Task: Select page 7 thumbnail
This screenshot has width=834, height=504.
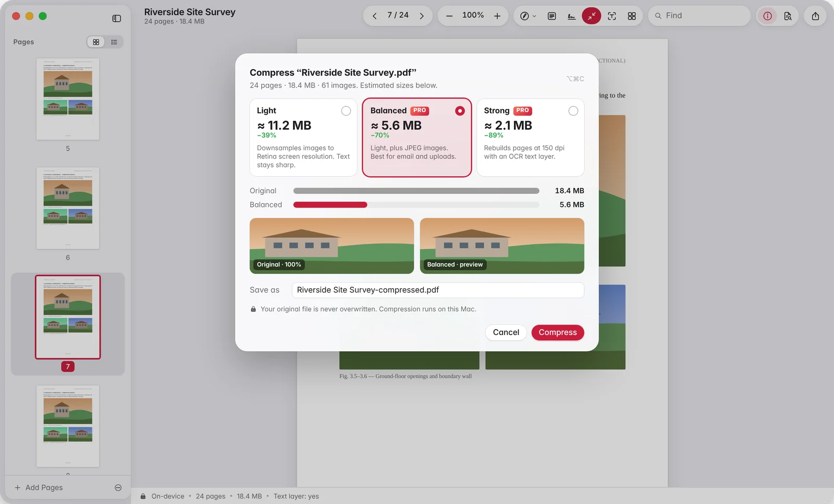Action: click(x=68, y=317)
